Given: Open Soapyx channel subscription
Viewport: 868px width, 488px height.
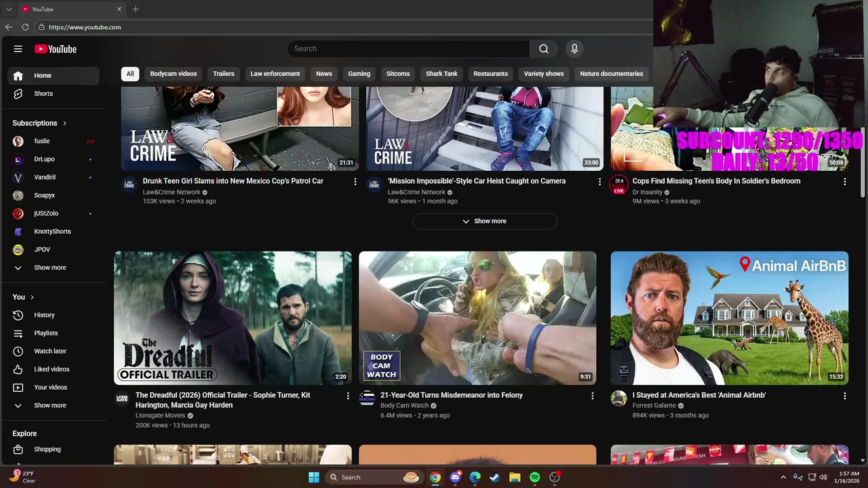Looking at the screenshot, I should (x=54, y=195).
